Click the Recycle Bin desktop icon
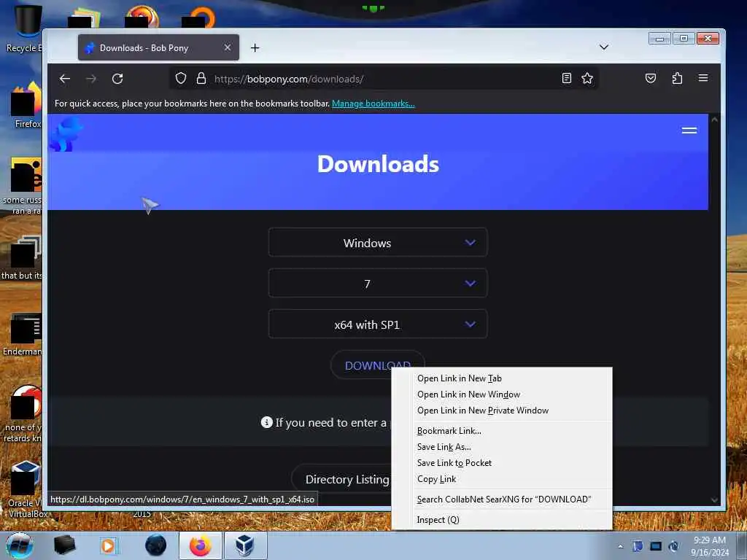This screenshot has width=747, height=560. click(x=24, y=28)
